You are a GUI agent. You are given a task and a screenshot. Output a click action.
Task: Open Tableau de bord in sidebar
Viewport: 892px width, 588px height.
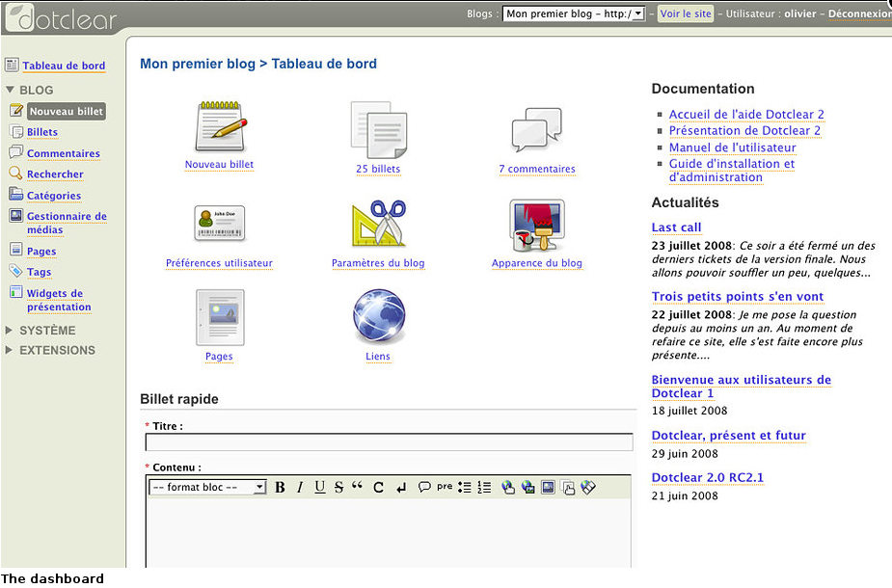tap(64, 66)
